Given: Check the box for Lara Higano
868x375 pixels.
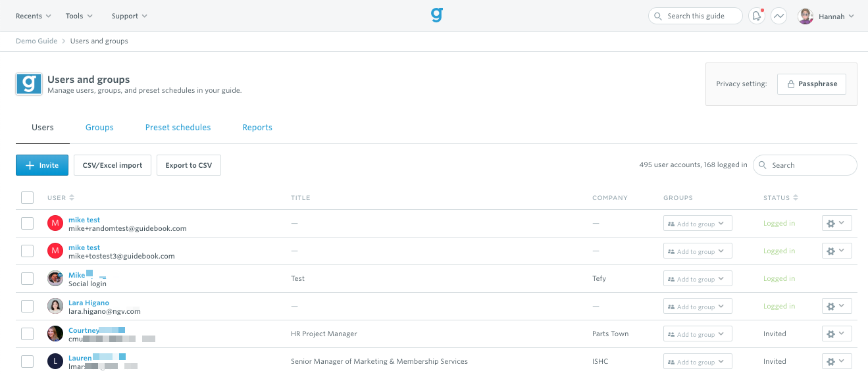Looking at the screenshot, I should click(27, 306).
